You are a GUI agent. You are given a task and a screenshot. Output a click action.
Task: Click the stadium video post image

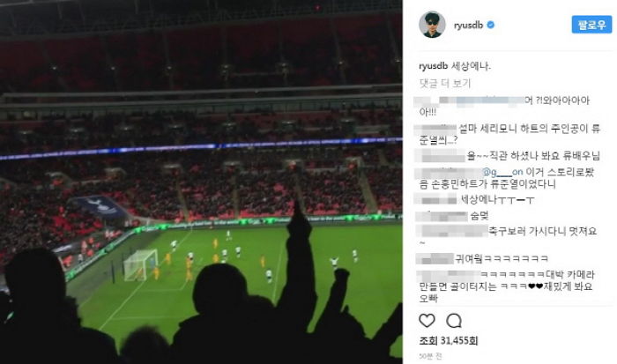(201, 182)
